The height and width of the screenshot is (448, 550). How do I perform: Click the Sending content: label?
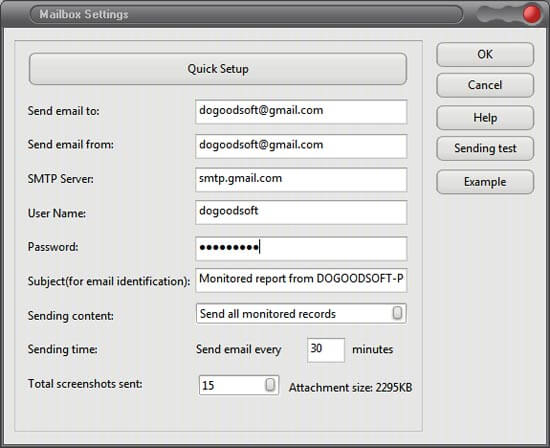(x=71, y=316)
